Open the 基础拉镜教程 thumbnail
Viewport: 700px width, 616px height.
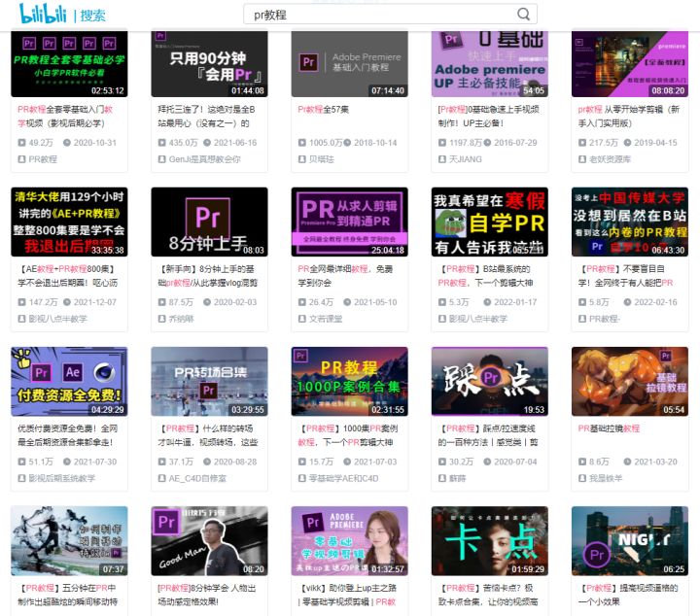coord(630,382)
